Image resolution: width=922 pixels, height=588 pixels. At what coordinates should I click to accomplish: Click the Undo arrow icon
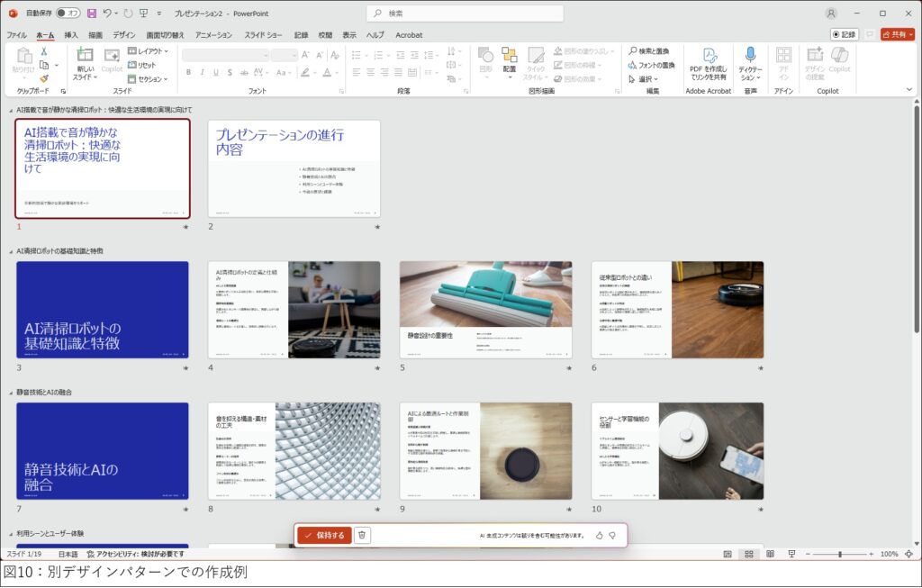(x=107, y=14)
